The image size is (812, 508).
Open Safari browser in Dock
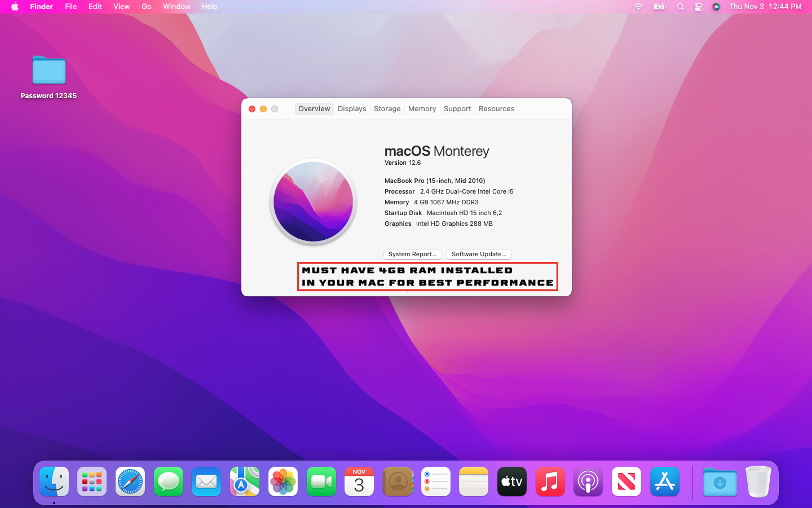tap(130, 481)
